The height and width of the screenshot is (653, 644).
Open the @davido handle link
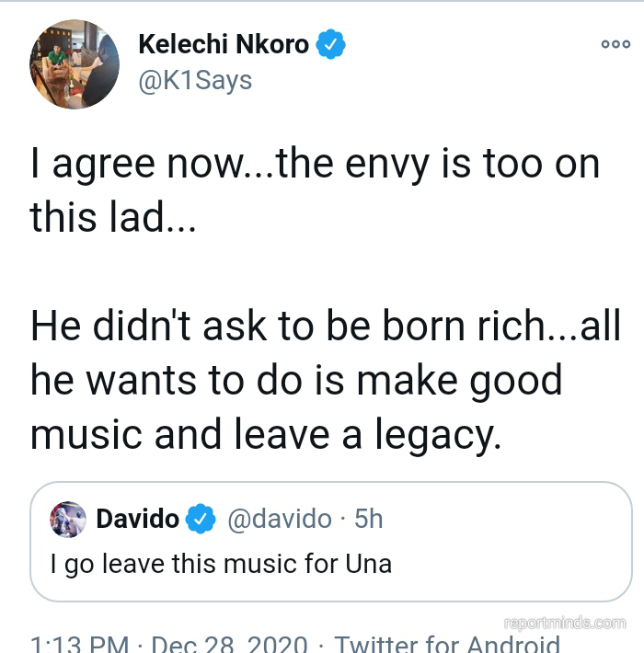click(279, 519)
